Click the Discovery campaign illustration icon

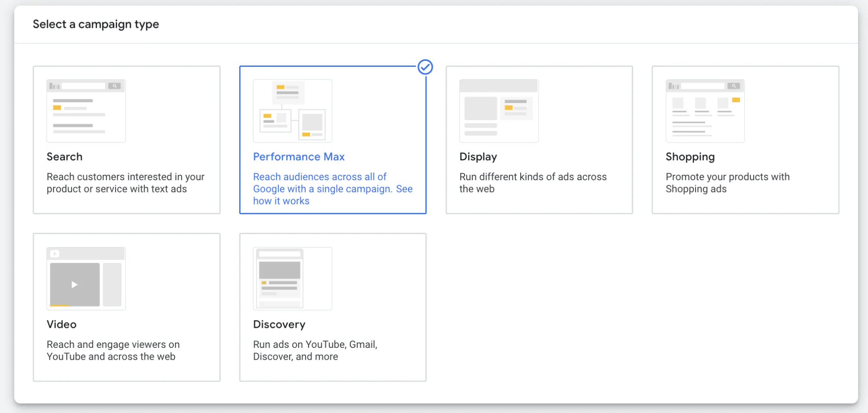293,278
